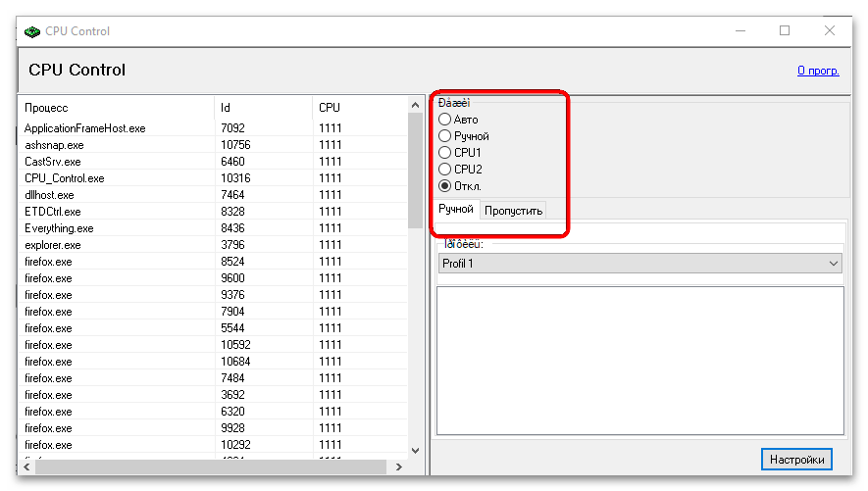Screen dimensions: 868x491
Task: Open the О прогр. link
Action: coord(818,71)
